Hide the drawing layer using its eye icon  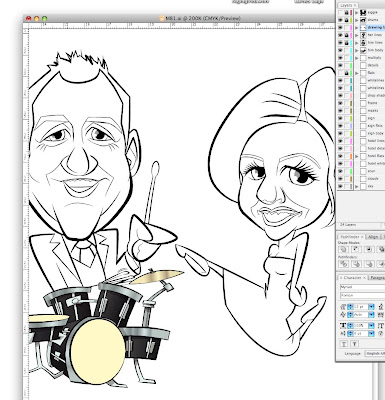[x=340, y=28]
